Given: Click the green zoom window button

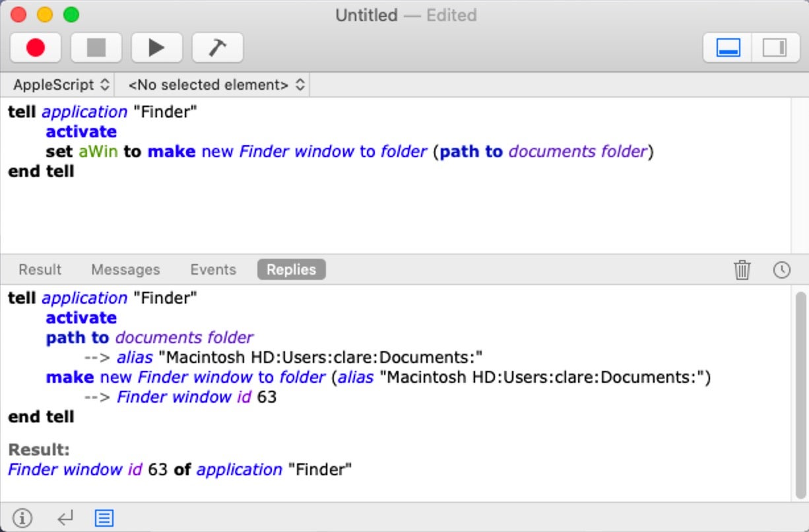Looking at the screenshot, I should pyautogui.click(x=71, y=15).
